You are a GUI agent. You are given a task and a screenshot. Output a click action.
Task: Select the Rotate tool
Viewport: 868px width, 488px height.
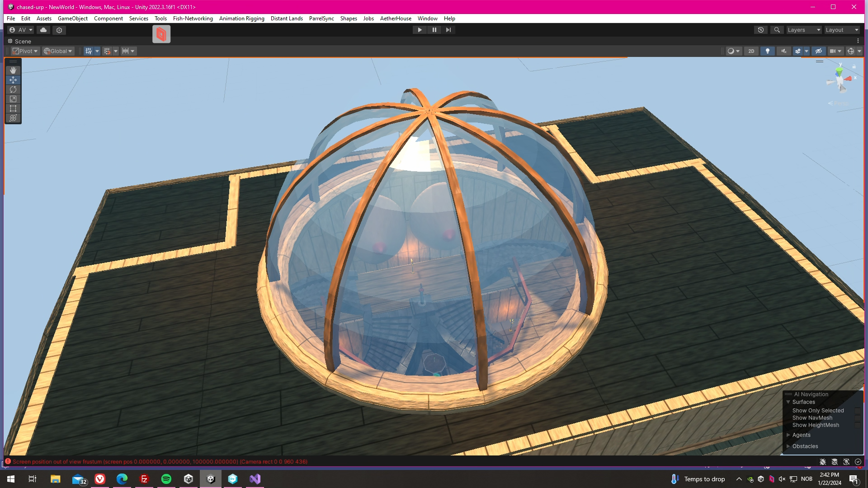(13, 89)
